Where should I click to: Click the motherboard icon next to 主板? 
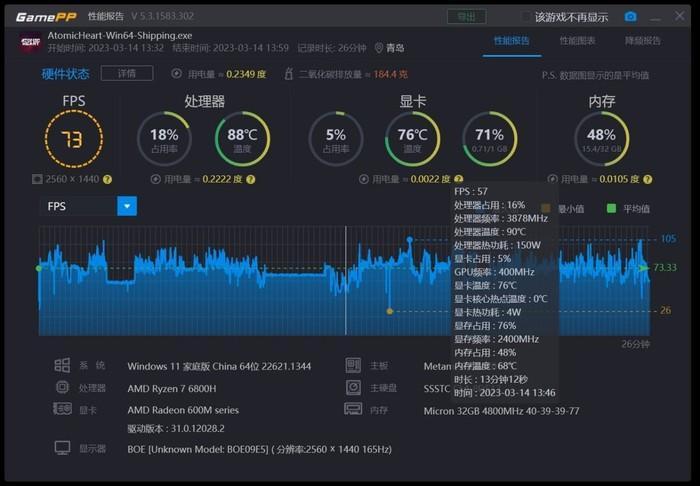(353, 365)
